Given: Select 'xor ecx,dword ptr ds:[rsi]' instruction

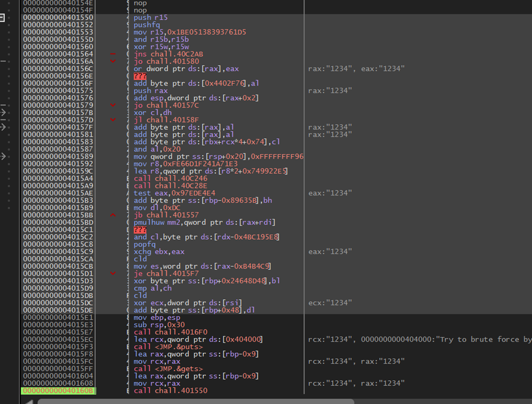Looking at the screenshot, I should tap(188, 303).
